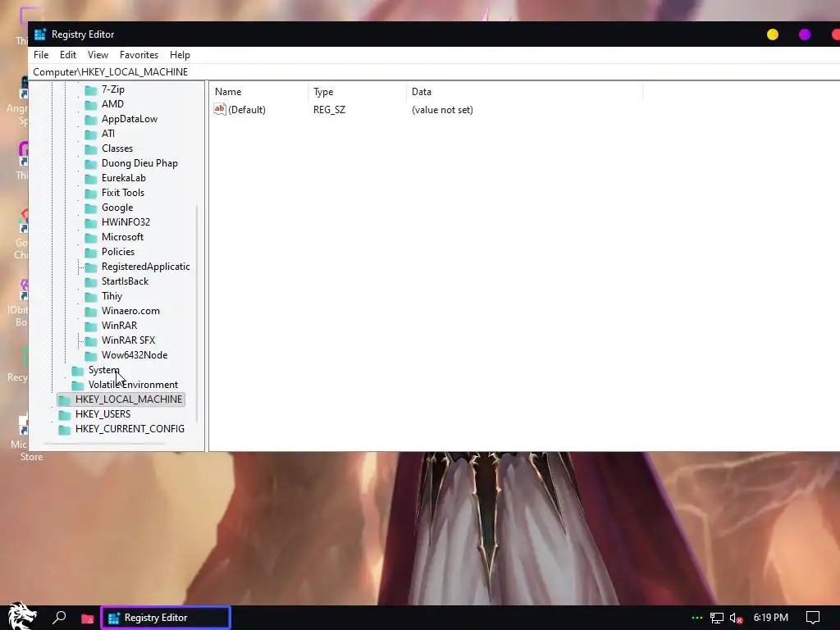Click the tree pane horizontal scrollbar
The image size is (840, 630).
click(x=104, y=444)
